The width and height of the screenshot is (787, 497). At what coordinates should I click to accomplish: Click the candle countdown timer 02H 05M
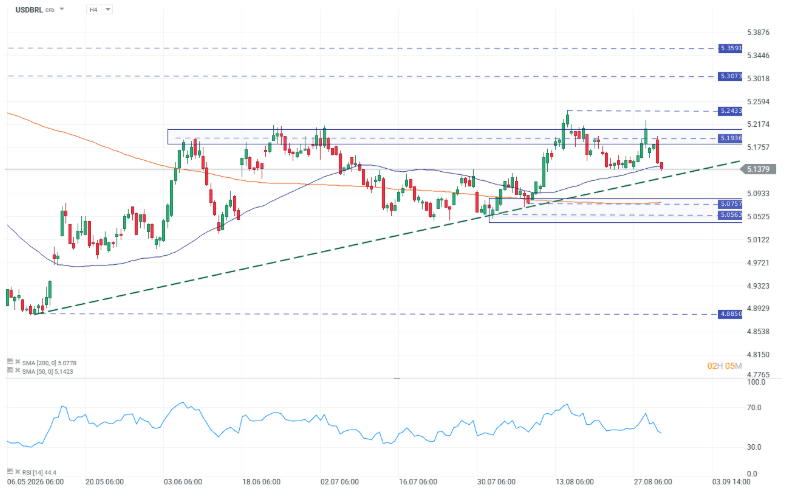(x=724, y=366)
